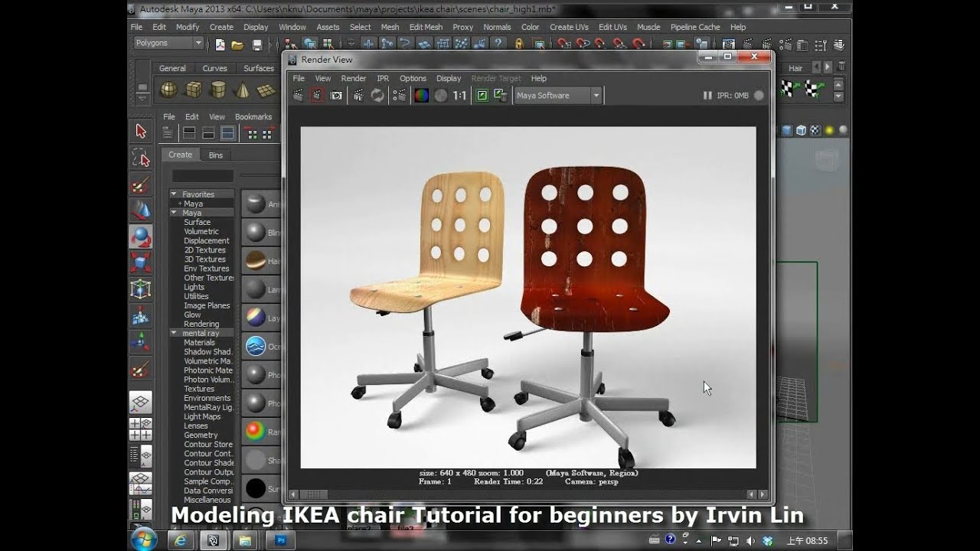Screen dimensions: 980x551
Task: Redo previous render in Render View
Action: pos(298,96)
